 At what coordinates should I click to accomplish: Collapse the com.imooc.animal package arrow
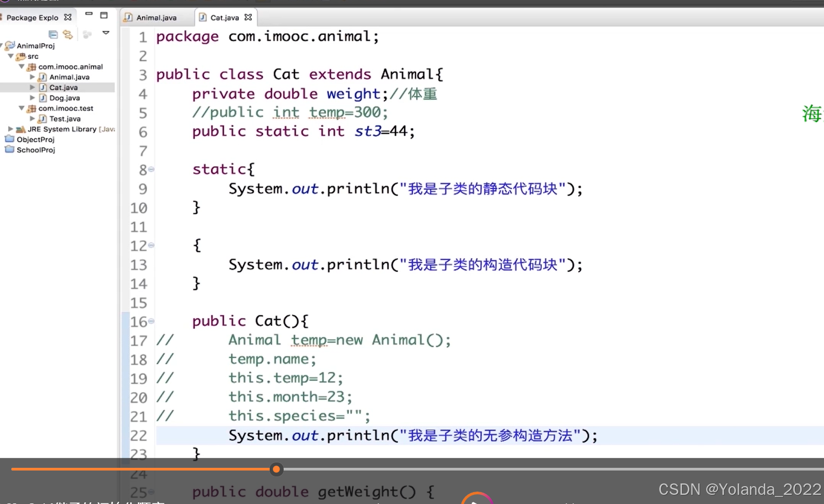pos(22,66)
